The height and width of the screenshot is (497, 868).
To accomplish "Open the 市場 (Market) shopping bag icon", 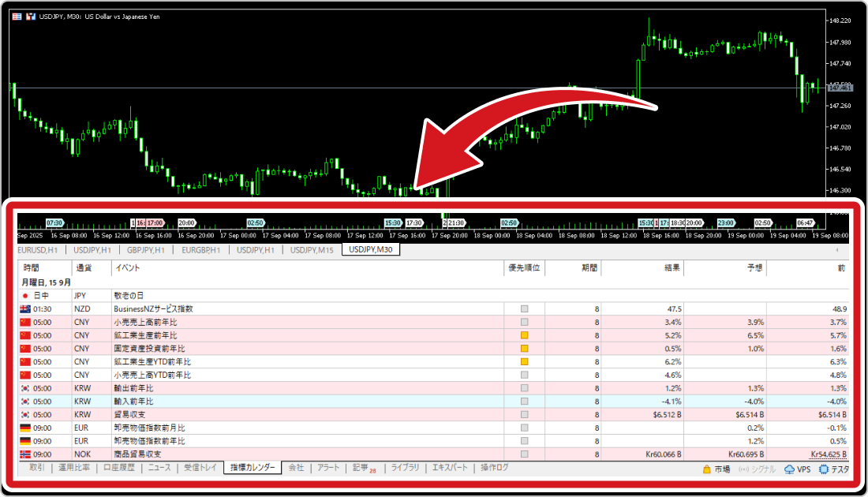I will [707, 469].
